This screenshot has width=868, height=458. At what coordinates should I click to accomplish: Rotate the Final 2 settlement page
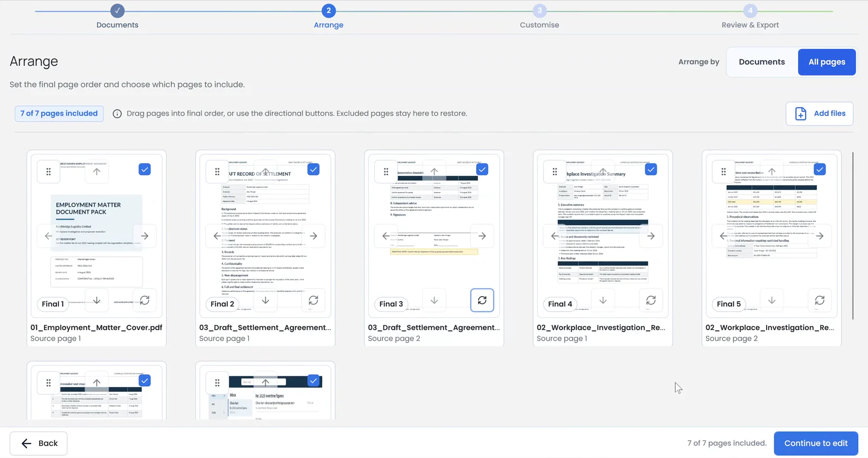[314, 300]
